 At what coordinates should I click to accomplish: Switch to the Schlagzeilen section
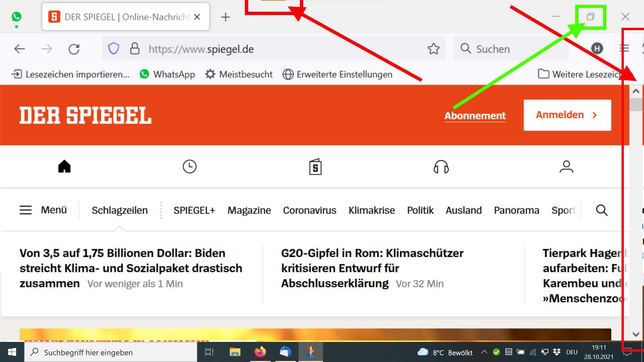click(x=120, y=210)
